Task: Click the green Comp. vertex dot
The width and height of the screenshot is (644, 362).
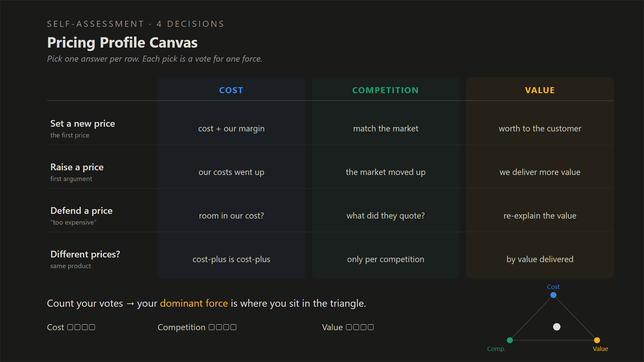Action: [510, 340]
